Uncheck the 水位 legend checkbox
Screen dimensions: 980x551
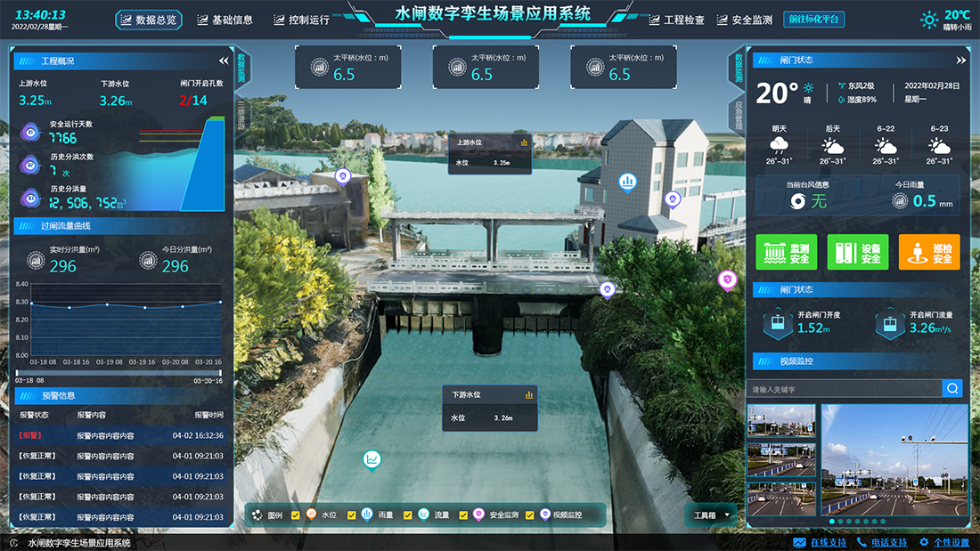click(x=297, y=515)
